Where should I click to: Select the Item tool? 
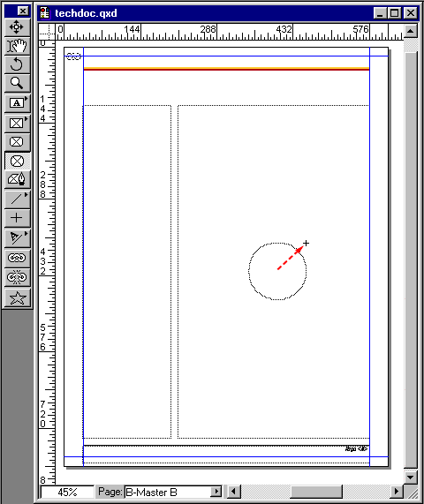[x=18, y=27]
